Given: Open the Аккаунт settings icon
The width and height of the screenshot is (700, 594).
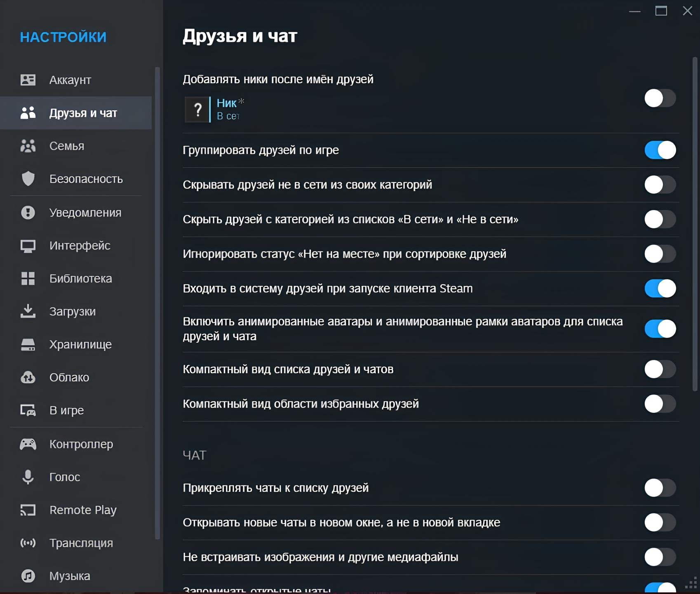Looking at the screenshot, I should pos(28,80).
